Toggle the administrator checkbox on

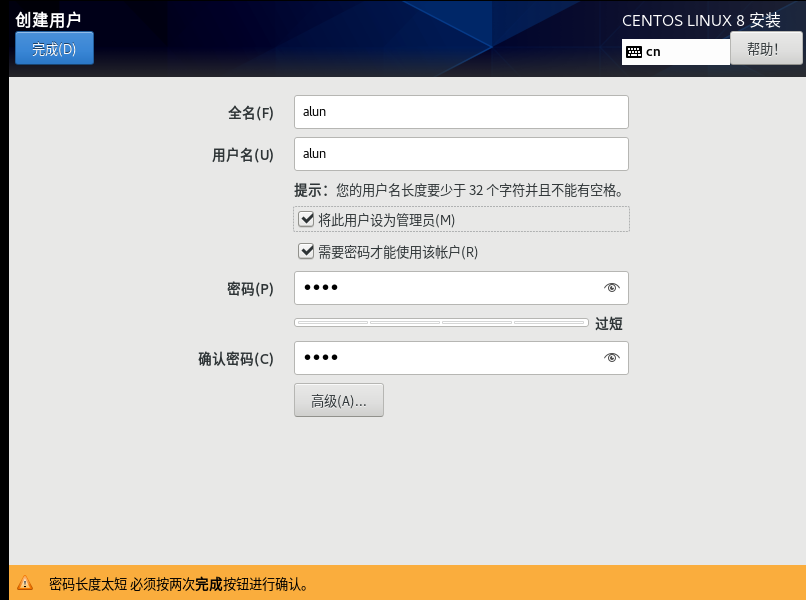(x=306, y=219)
